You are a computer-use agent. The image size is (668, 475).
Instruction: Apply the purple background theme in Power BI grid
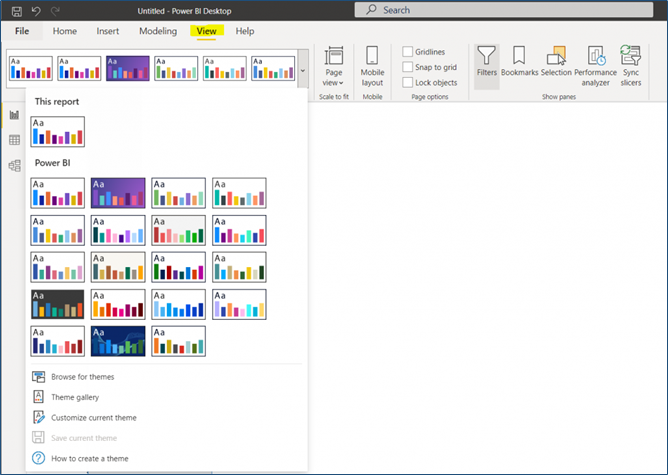tap(118, 193)
